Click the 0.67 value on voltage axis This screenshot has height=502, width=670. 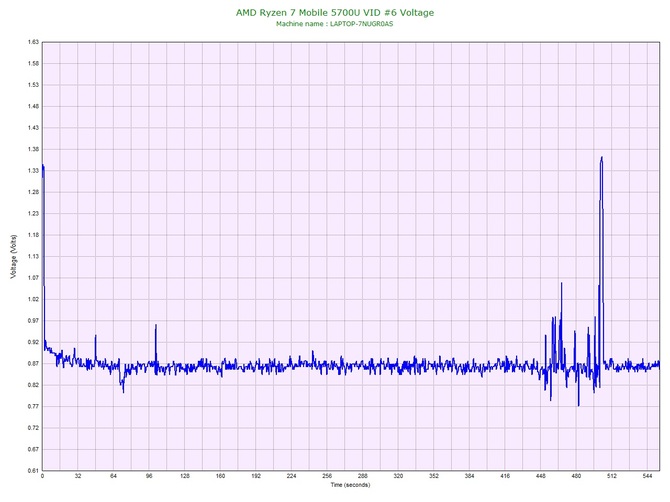(33, 449)
